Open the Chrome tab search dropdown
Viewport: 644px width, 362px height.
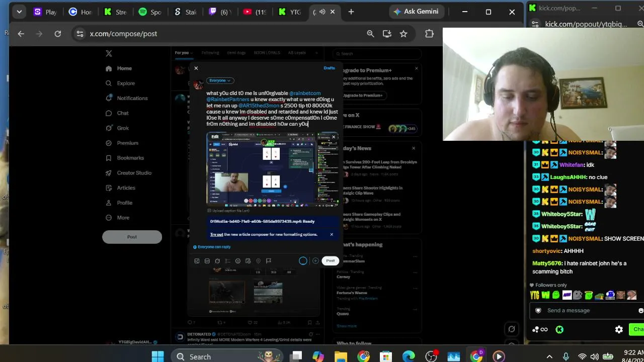(x=19, y=12)
